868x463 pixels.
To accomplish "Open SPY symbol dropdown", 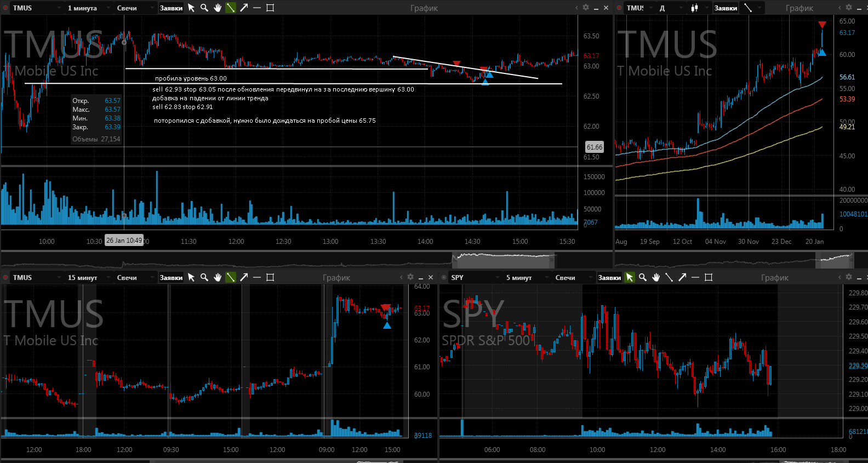I will coord(475,277).
